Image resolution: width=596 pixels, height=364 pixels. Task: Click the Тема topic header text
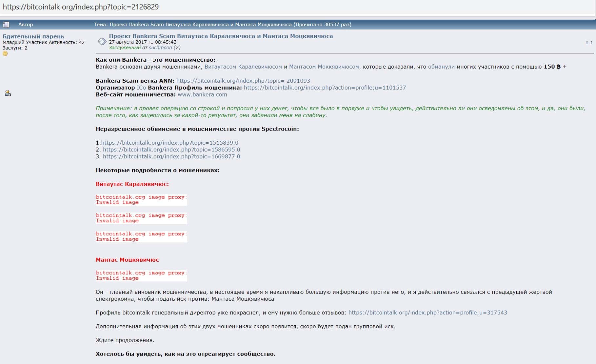pyautogui.click(x=223, y=25)
